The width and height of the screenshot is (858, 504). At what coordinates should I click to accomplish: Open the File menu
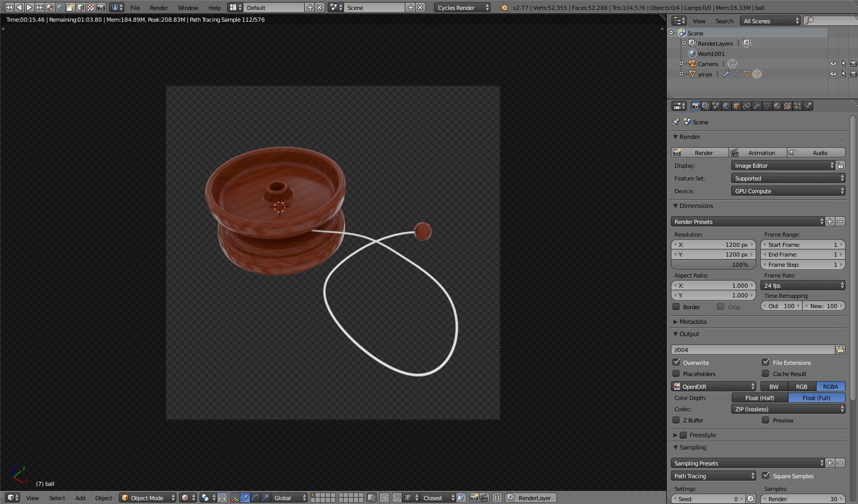pyautogui.click(x=135, y=7)
